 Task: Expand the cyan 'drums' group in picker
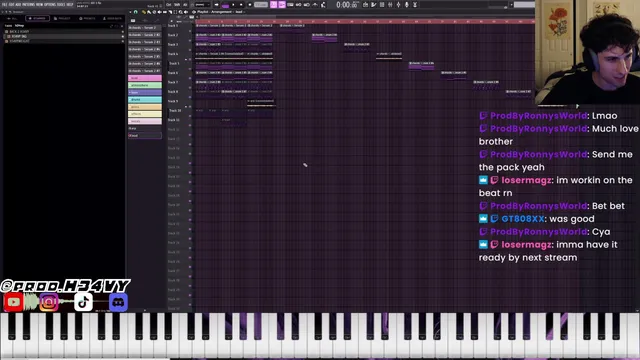click(x=145, y=100)
